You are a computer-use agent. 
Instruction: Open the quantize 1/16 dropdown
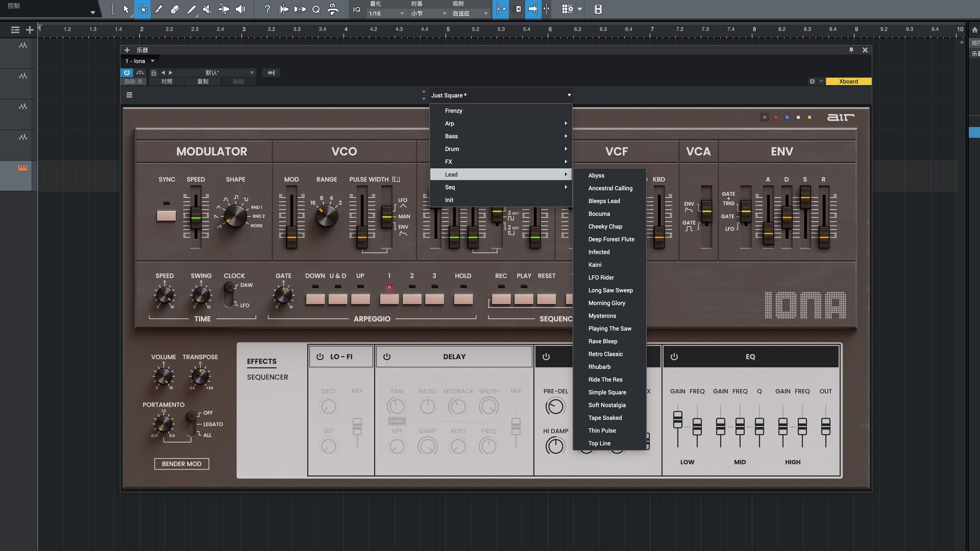click(386, 14)
